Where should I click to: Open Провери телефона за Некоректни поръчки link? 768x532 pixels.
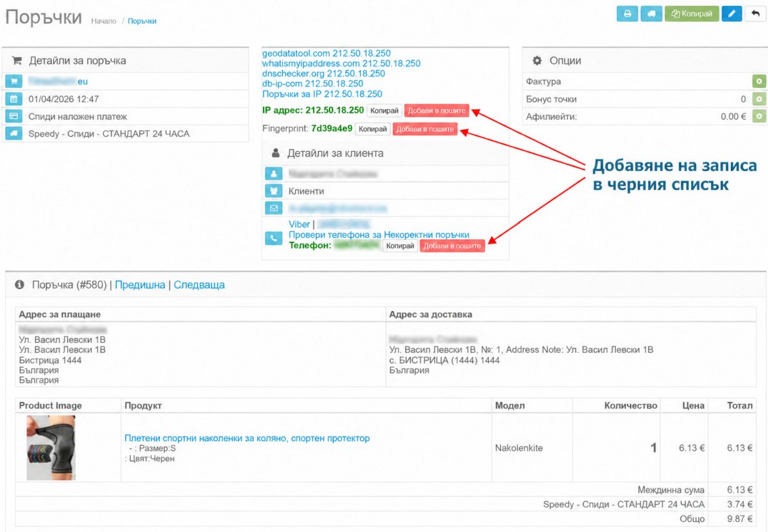coord(379,235)
